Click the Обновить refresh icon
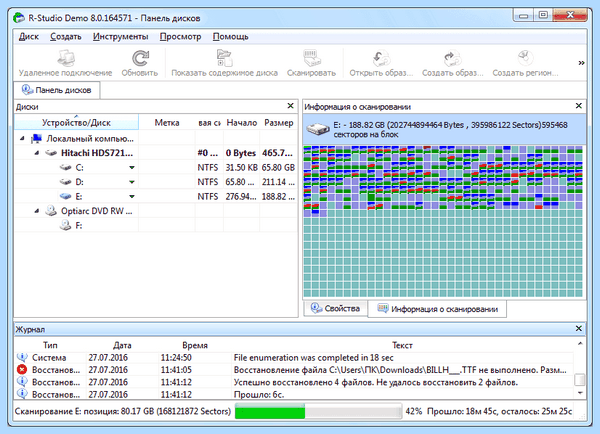The width and height of the screenshot is (600, 434). tap(140, 58)
